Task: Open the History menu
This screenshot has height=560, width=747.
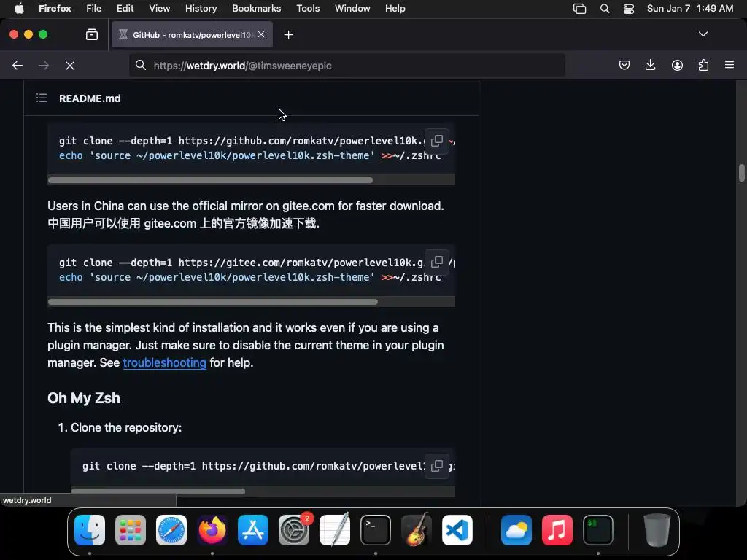Action: click(x=201, y=9)
